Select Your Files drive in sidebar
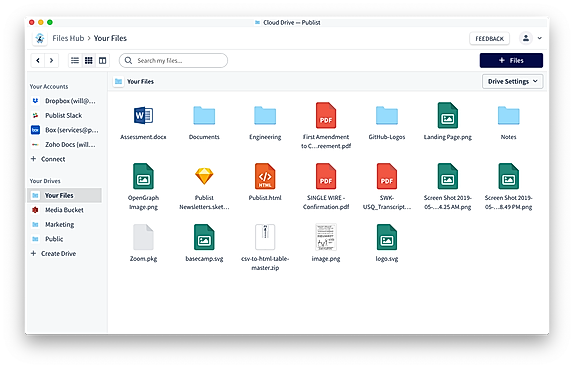574x368 pixels. [64, 195]
